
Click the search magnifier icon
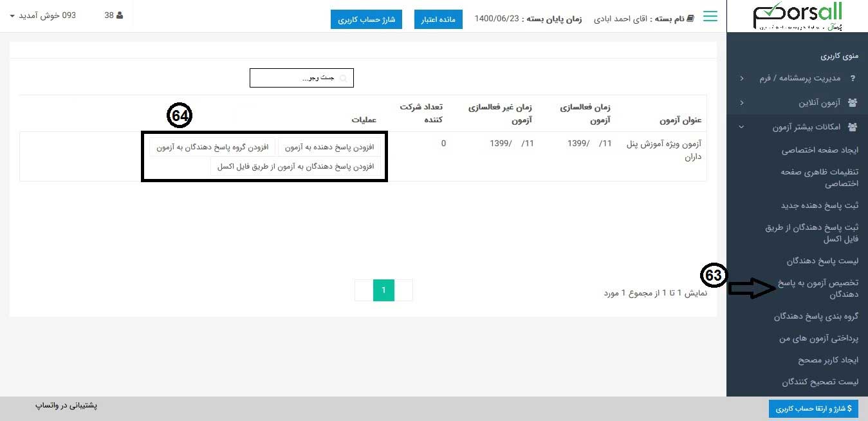[344, 79]
